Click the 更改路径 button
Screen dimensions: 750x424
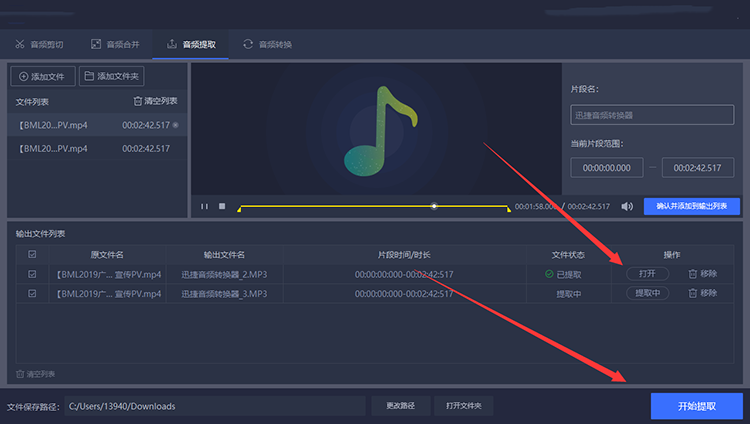pyautogui.click(x=401, y=406)
